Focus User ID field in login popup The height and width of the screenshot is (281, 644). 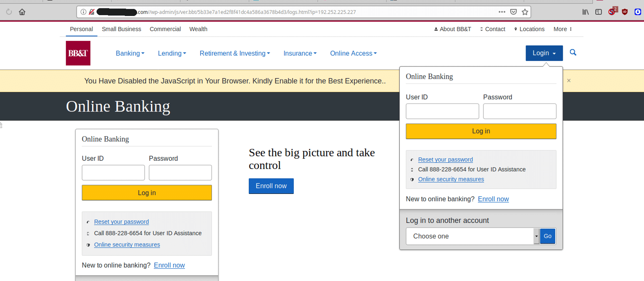point(442,111)
